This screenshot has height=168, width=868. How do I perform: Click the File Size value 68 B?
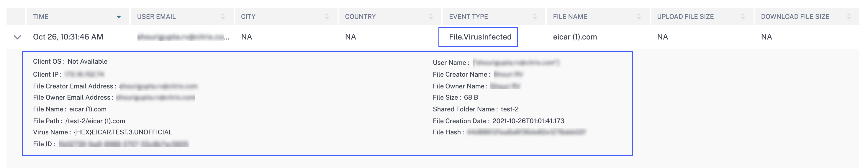471,97
